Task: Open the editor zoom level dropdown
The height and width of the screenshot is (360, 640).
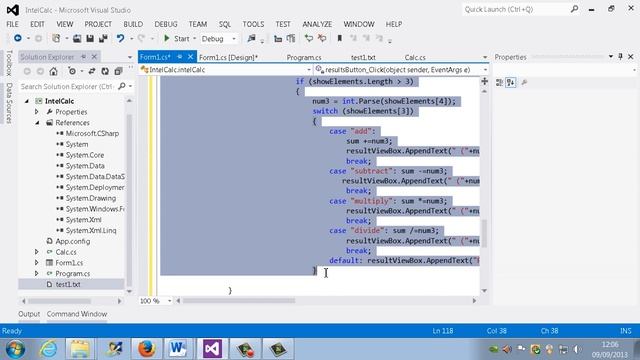Action: point(169,301)
